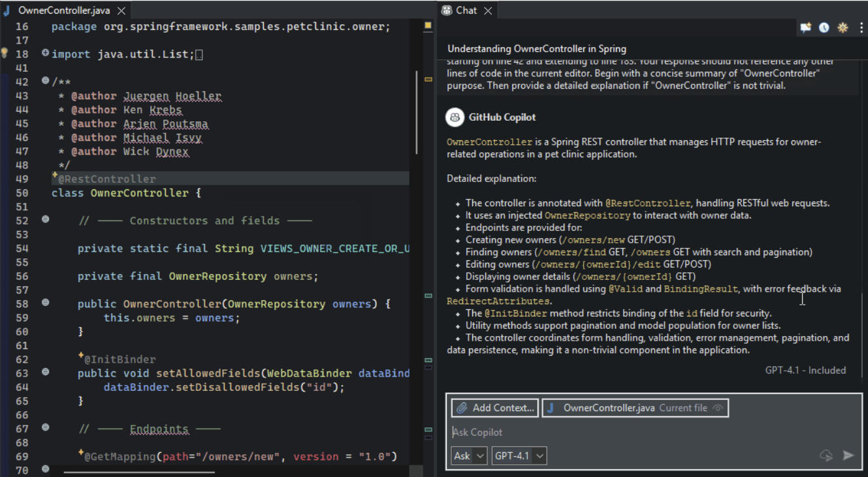The height and width of the screenshot is (477, 868).
Task: Click the editor's horizontal scrollbar thumb
Action: 138,470
